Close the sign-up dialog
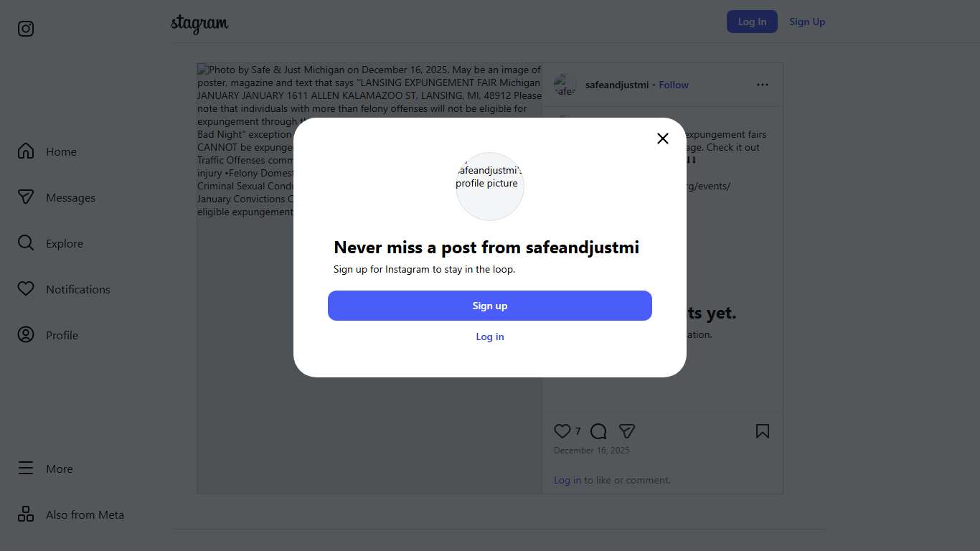980x551 pixels. 663,138
